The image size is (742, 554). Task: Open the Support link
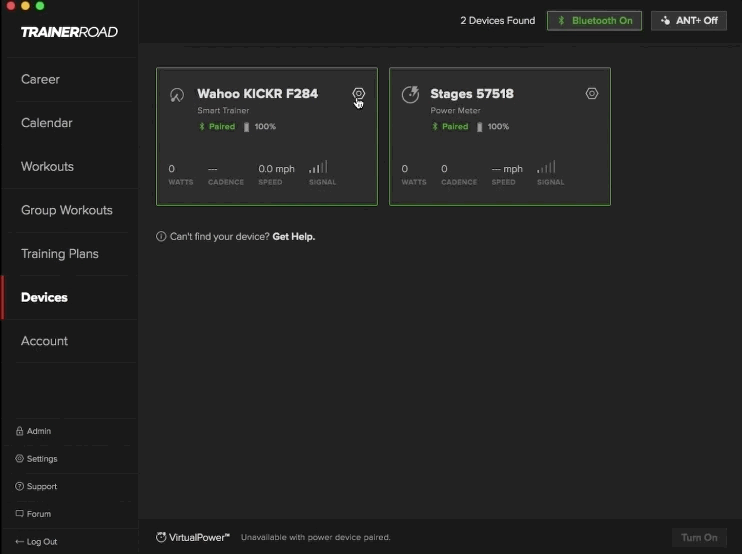pyautogui.click(x=42, y=486)
